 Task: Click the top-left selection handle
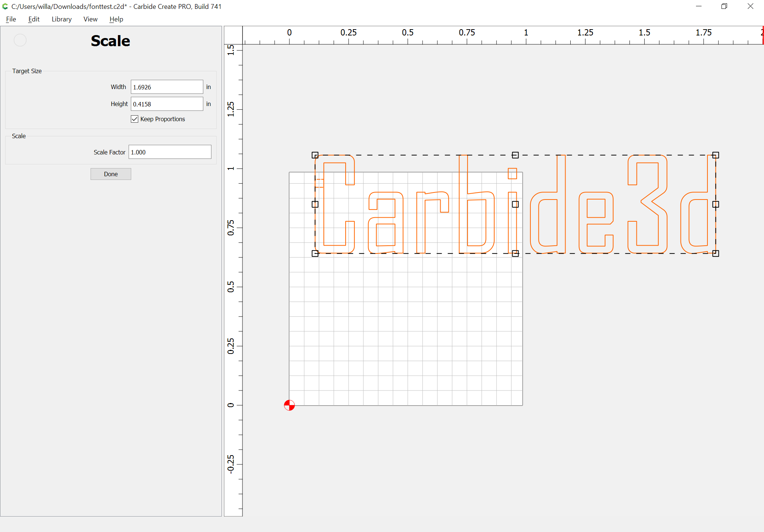[x=315, y=155]
